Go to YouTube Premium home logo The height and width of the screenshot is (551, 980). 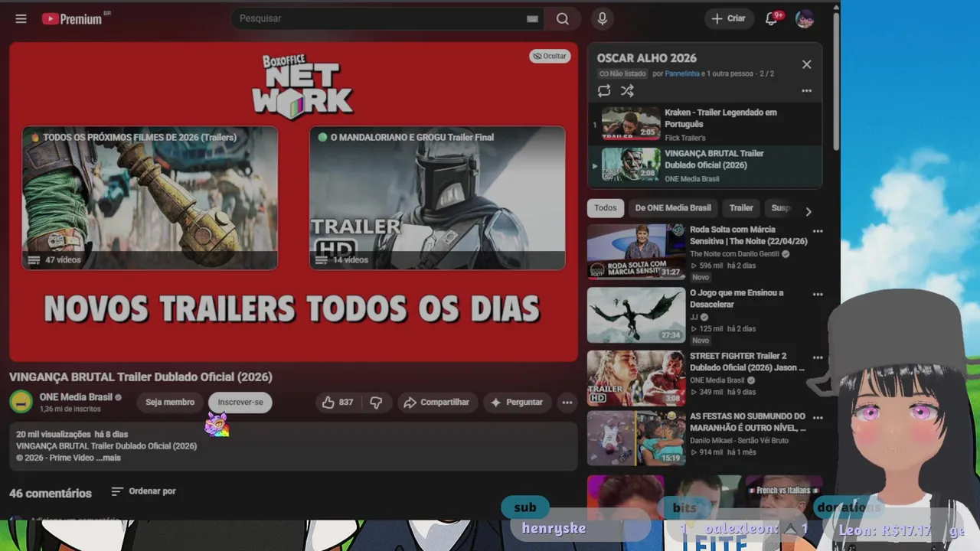tap(73, 18)
